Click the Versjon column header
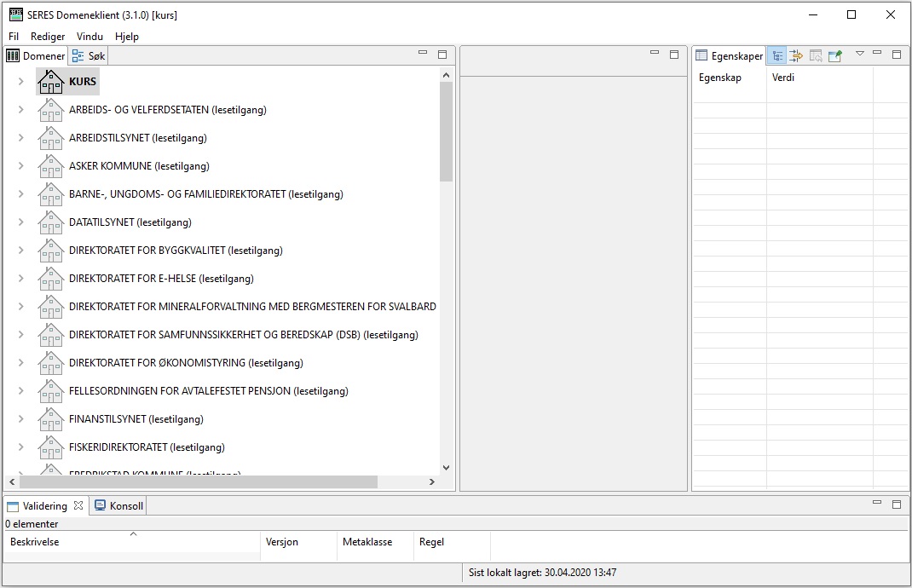The height and width of the screenshot is (588, 912). coord(298,541)
